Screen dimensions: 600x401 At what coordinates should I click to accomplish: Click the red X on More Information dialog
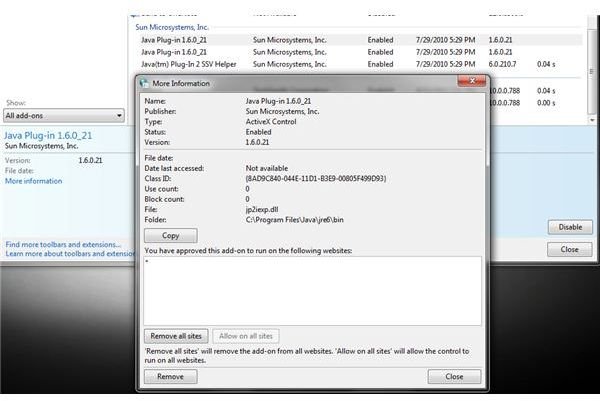tap(472, 81)
